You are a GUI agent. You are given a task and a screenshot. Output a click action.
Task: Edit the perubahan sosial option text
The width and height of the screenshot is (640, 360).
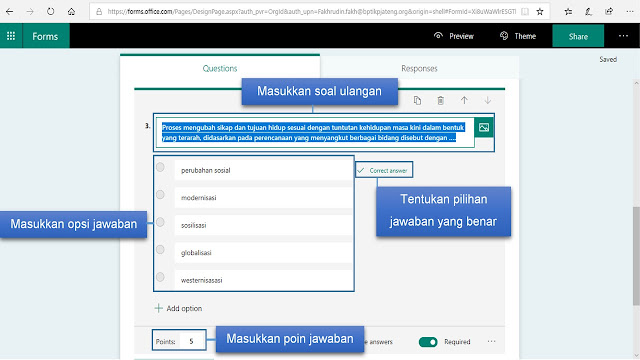coord(263,170)
